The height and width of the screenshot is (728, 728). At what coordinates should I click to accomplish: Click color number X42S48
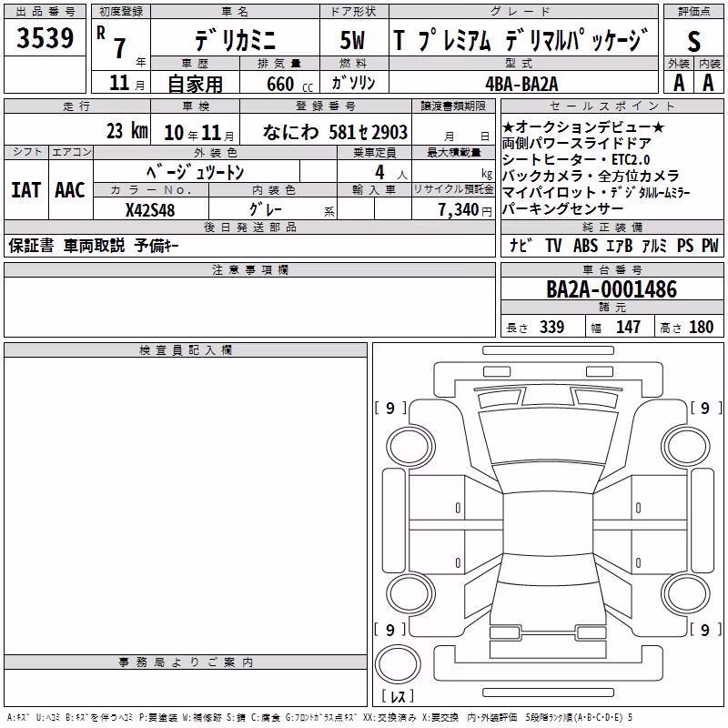[150, 210]
